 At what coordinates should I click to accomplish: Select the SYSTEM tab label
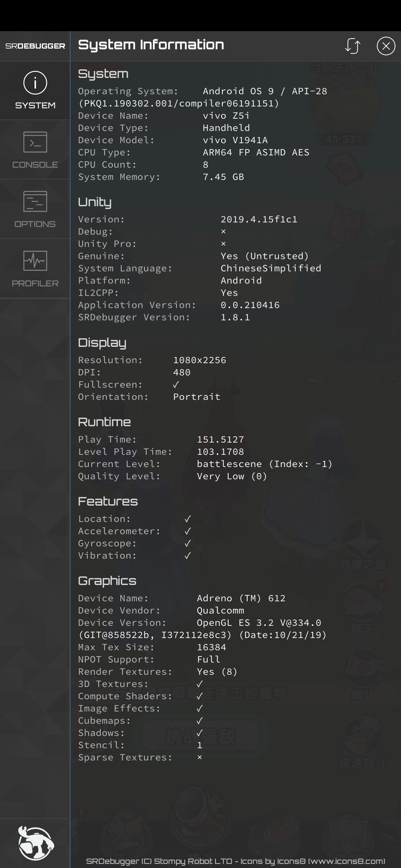point(35,105)
